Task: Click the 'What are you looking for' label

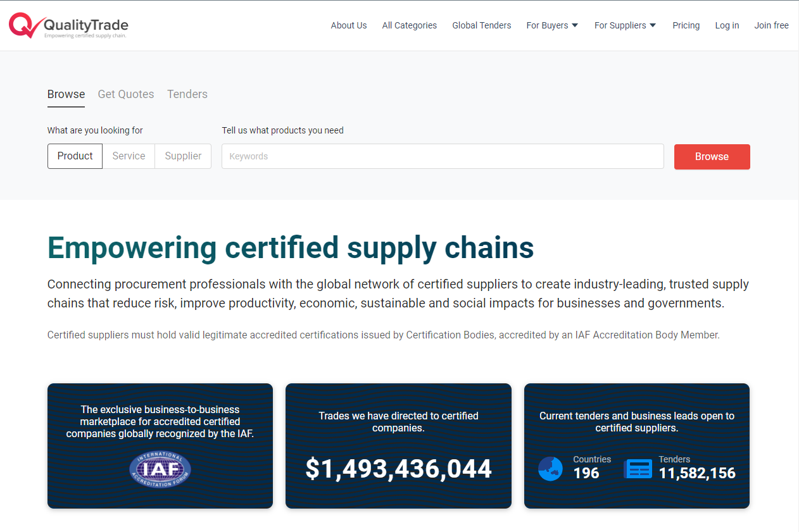Action: click(x=95, y=130)
